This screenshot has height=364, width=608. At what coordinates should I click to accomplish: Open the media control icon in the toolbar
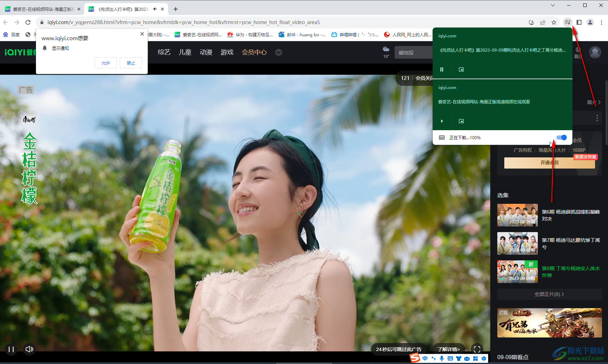point(568,22)
